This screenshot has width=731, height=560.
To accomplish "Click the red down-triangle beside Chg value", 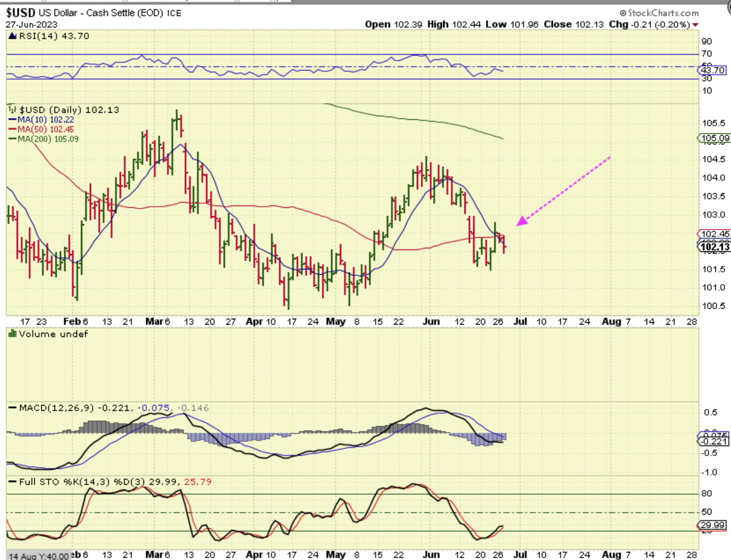I will pyautogui.click(x=696, y=25).
